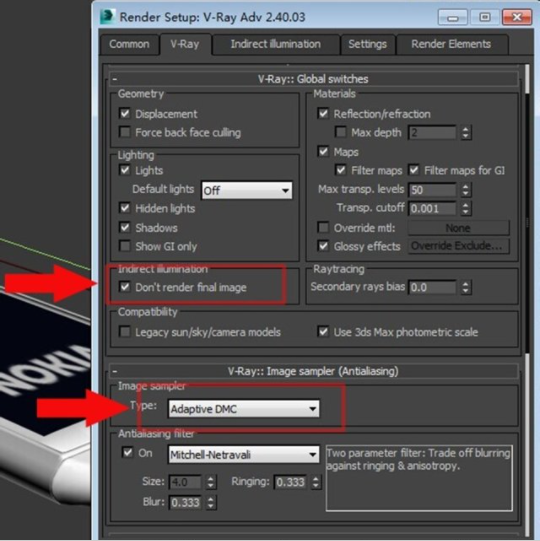Enable the Override mtl checkbox
The width and height of the screenshot is (540, 541).
click(323, 227)
